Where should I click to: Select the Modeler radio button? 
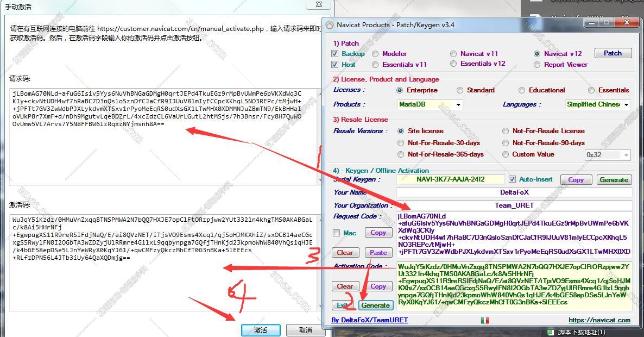pyautogui.click(x=375, y=54)
